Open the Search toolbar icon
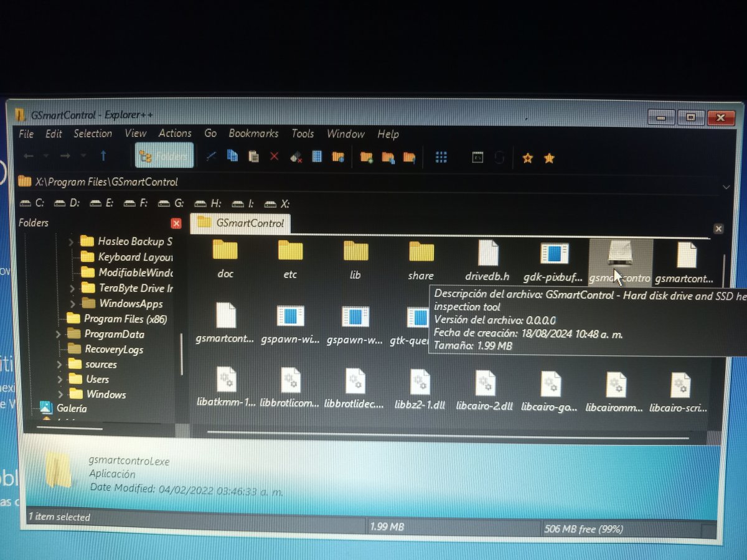The width and height of the screenshot is (747, 560). pyautogui.click(x=338, y=157)
